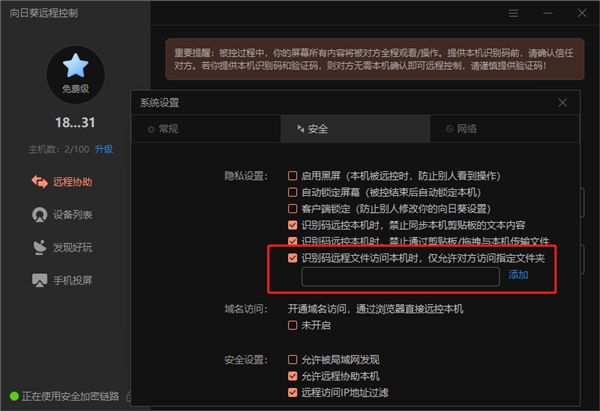Open the 远程协助 sidebar icon
Viewport: 600px width, 411px height.
(x=39, y=182)
